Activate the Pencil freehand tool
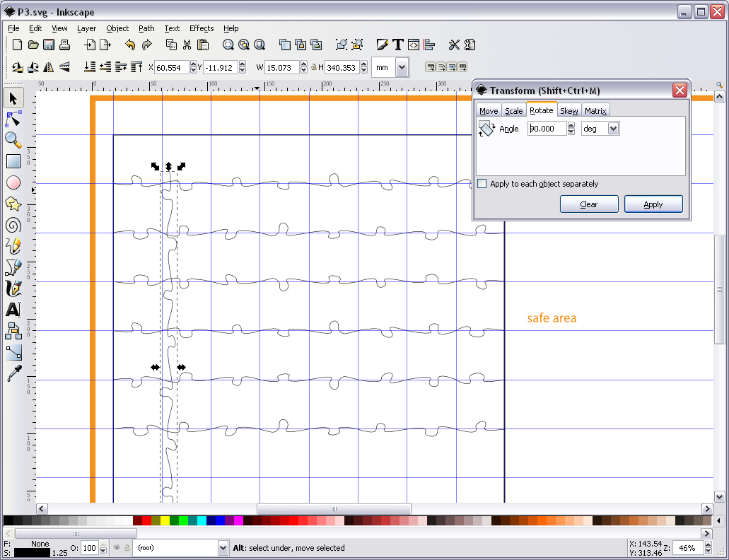This screenshot has height=560, width=729. pos(13,246)
